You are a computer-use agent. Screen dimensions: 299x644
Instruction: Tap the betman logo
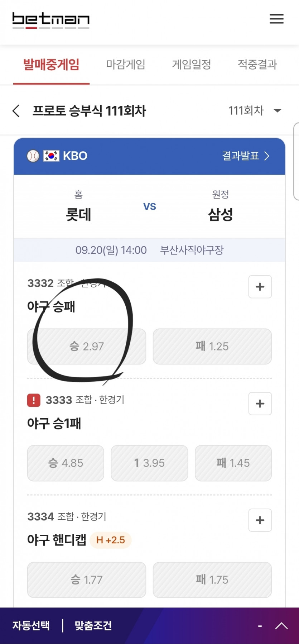pos(51,20)
